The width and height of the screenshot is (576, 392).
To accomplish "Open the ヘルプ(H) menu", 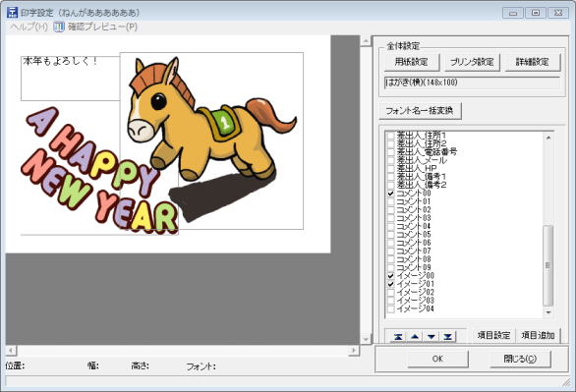I will (x=29, y=27).
